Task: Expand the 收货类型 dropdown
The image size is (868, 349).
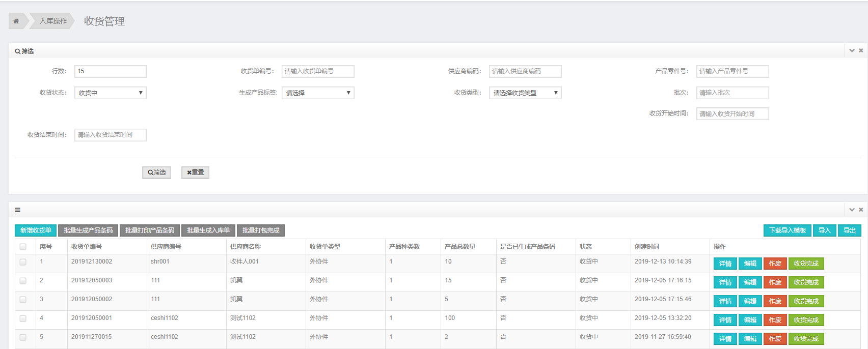Action: [525, 93]
